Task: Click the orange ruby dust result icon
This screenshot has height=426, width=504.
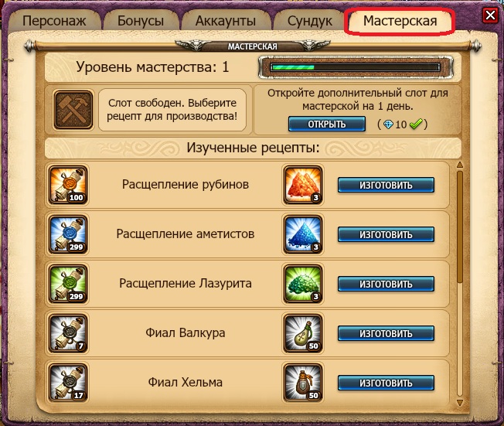Action: pyautogui.click(x=303, y=185)
